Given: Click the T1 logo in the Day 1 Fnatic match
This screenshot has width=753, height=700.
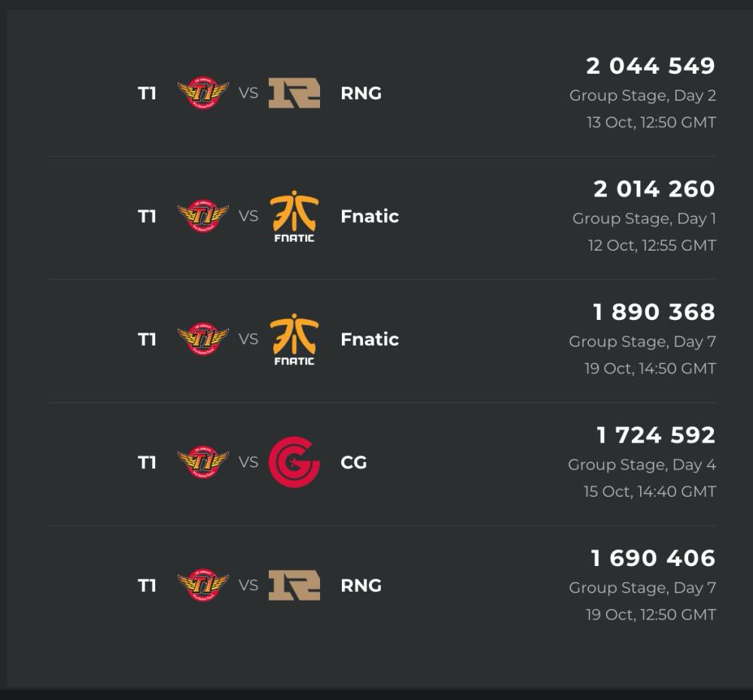Looking at the screenshot, I should (203, 216).
